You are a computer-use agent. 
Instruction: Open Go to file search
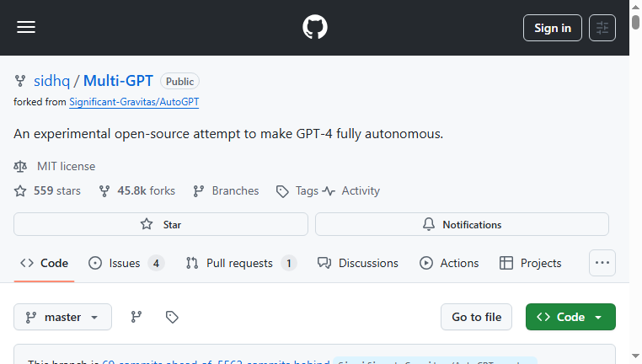[x=476, y=317]
